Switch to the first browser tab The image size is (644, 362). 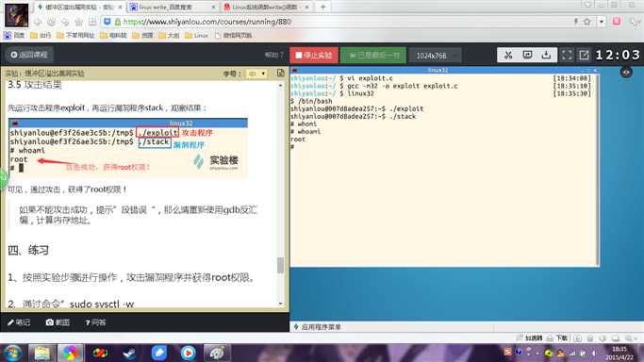click(x=79, y=7)
